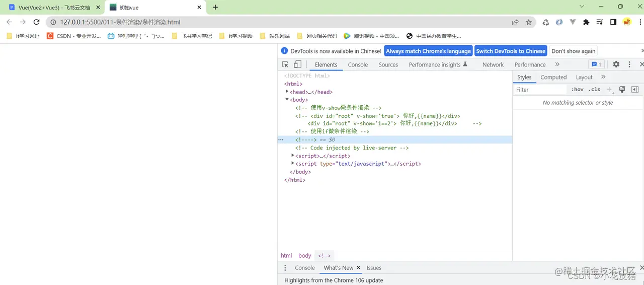
Task: Open drawer three-dot menu beside Console
Action: click(285, 268)
